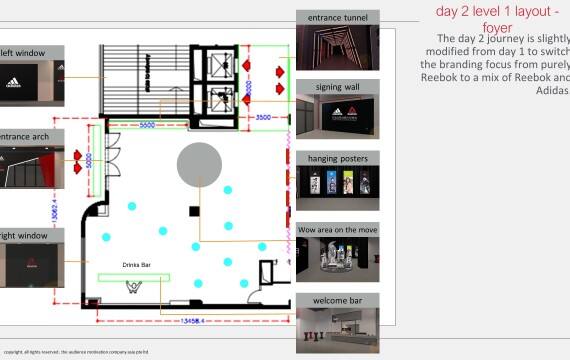Click the Wow area on the move image
570x360 pixels.
pyautogui.click(x=338, y=259)
